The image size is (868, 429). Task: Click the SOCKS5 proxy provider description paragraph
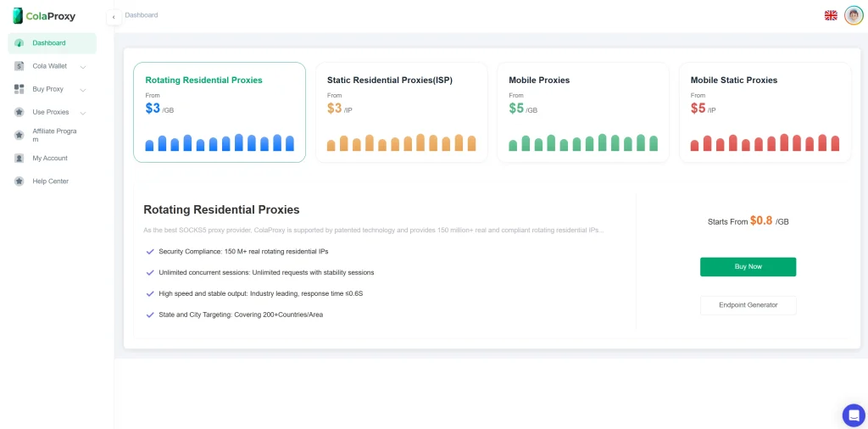pyautogui.click(x=374, y=230)
